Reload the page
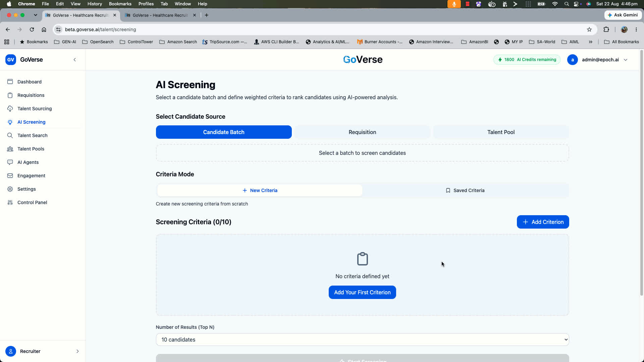This screenshot has height=362, width=644. pos(32,29)
